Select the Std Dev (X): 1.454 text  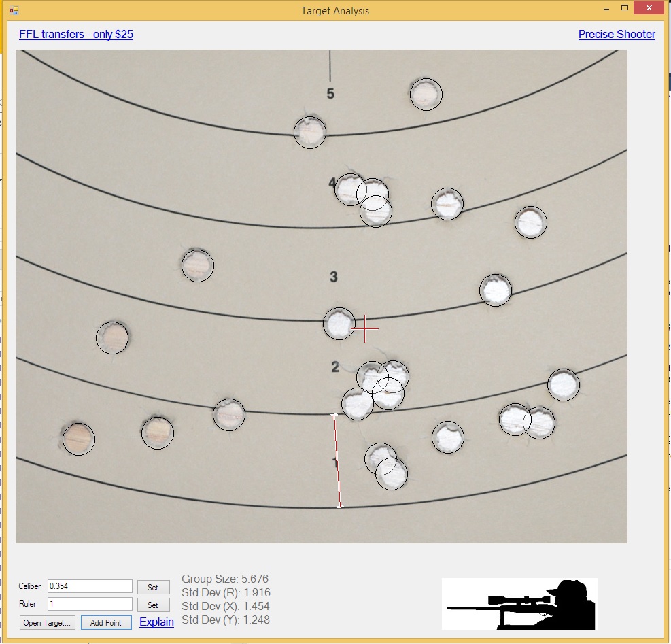point(226,607)
